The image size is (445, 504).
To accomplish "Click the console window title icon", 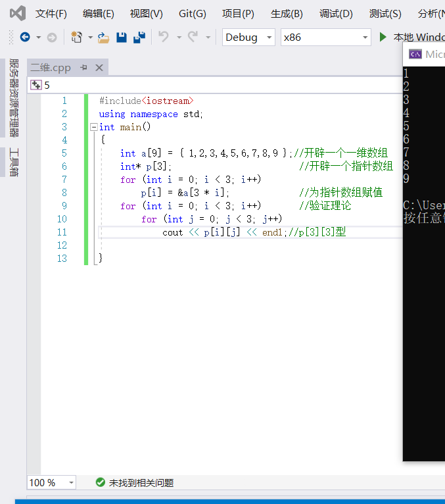I will pos(415,55).
